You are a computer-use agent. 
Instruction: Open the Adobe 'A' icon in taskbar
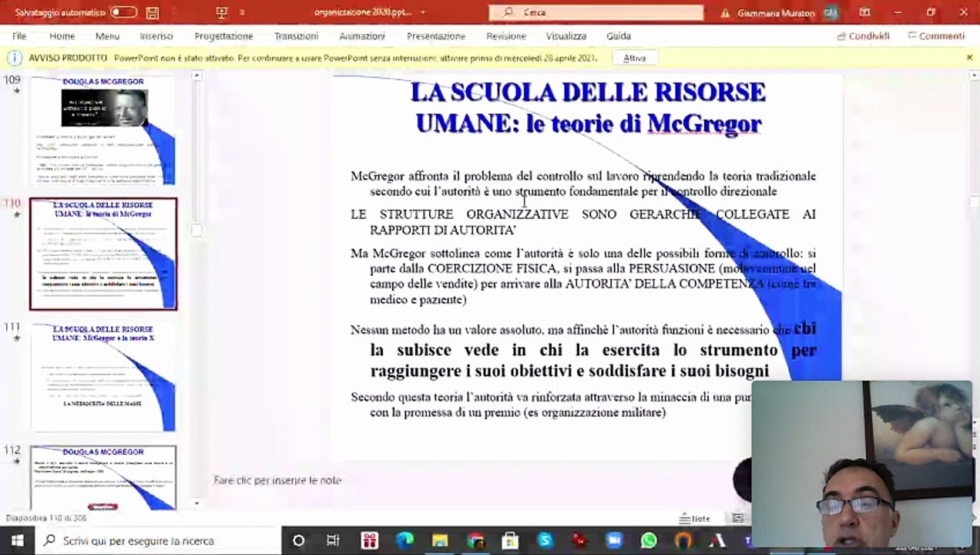coord(718,540)
